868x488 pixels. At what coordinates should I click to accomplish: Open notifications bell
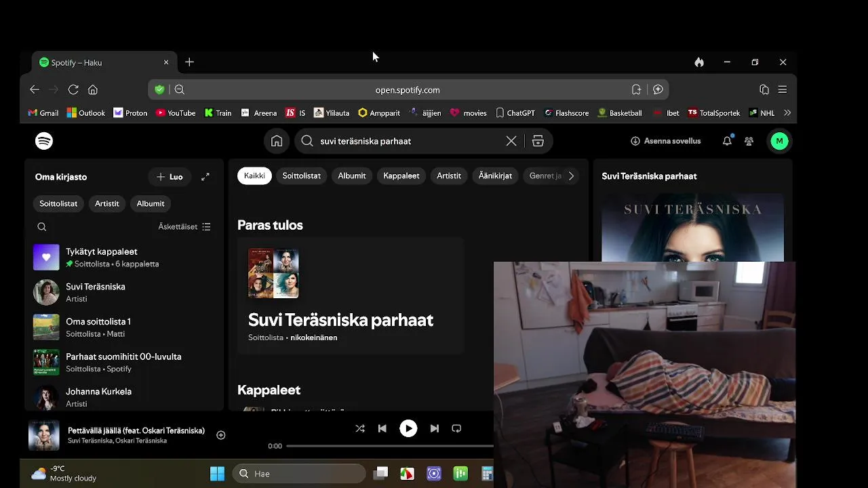727,141
